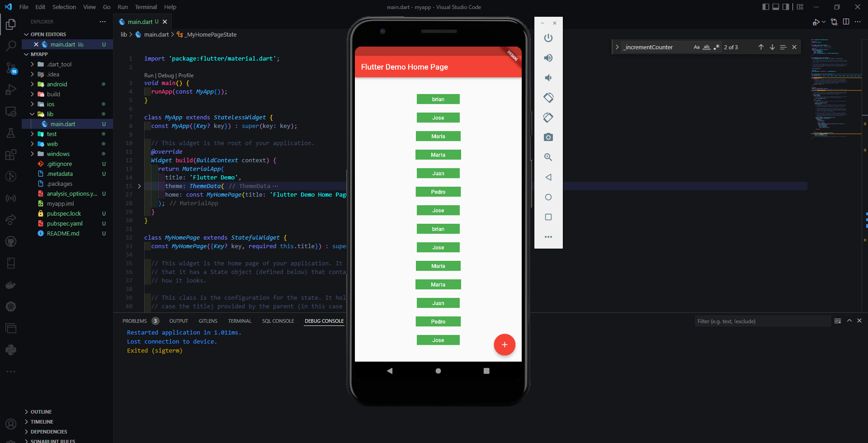Viewport: 868px width, 443px height.
Task: Open pubspec.yaml in the explorer
Action: (68, 223)
